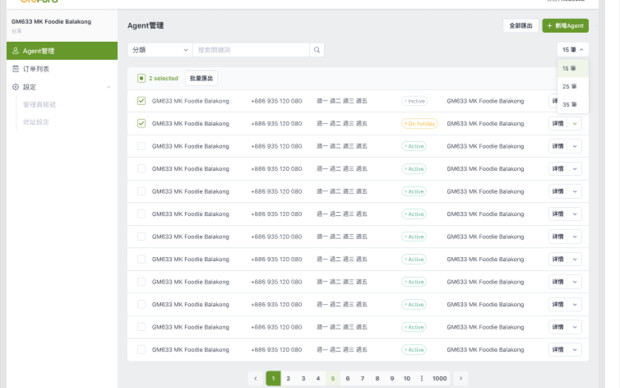Go to page 3
620x388 pixels.
pyautogui.click(x=303, y=379)
